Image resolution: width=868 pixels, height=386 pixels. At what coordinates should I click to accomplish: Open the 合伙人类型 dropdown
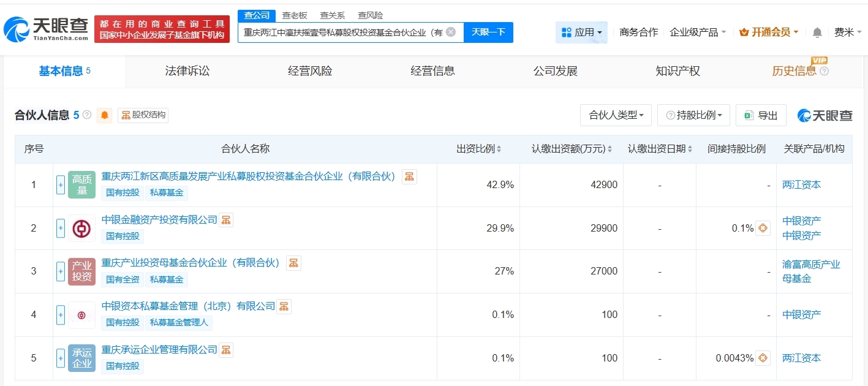(x=616, y=115)
